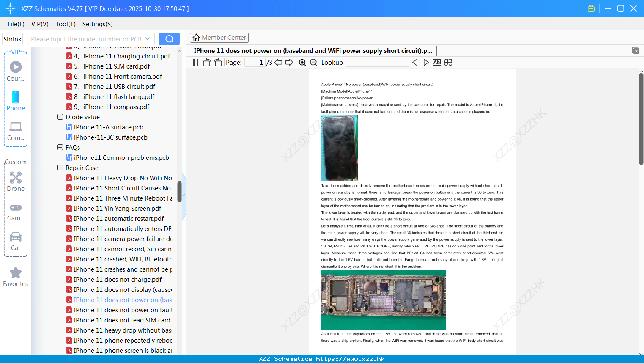Screen dimensions: 644x363
Task: Open the Tool(T) menu
Action: coord(66,24)
